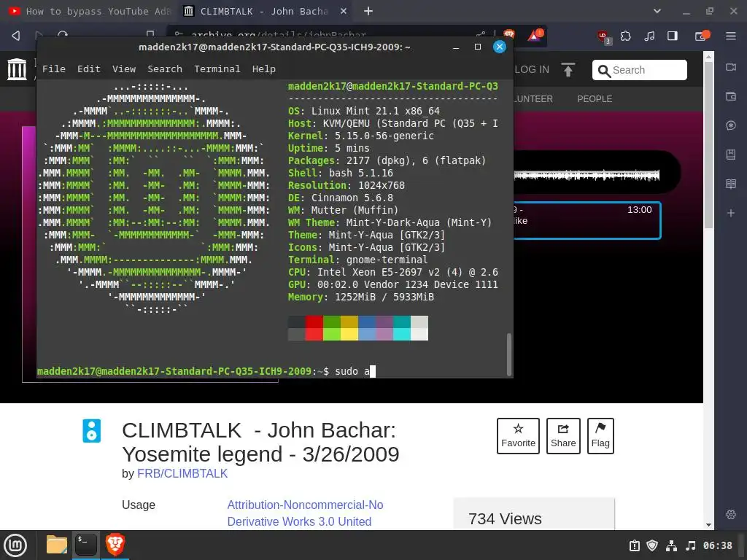Click the magnifier icon in Archive search

(604, 71)
